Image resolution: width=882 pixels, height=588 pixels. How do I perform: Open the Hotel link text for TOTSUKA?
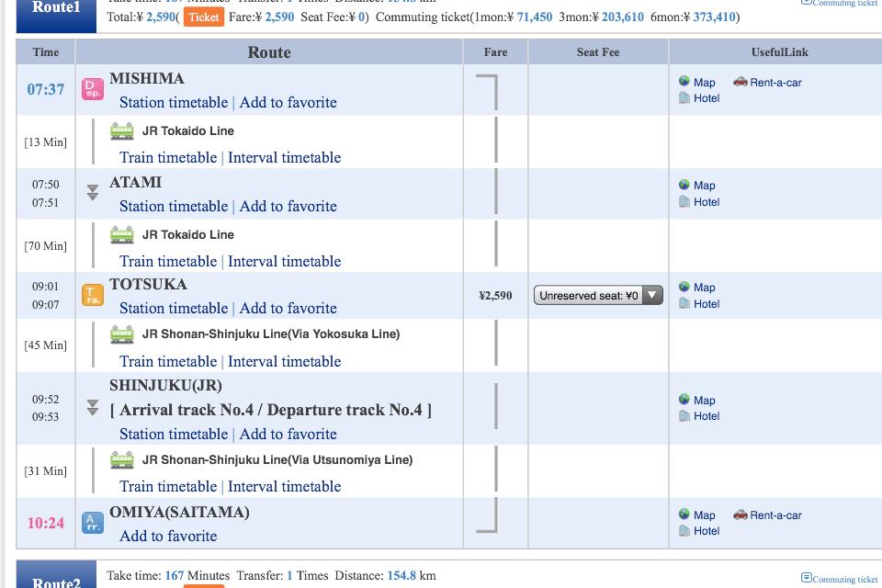pyautogui.click(x=707, y=304)
